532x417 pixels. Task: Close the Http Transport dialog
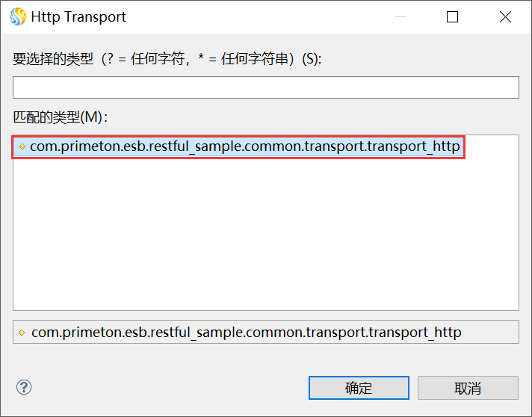(505, 16)
